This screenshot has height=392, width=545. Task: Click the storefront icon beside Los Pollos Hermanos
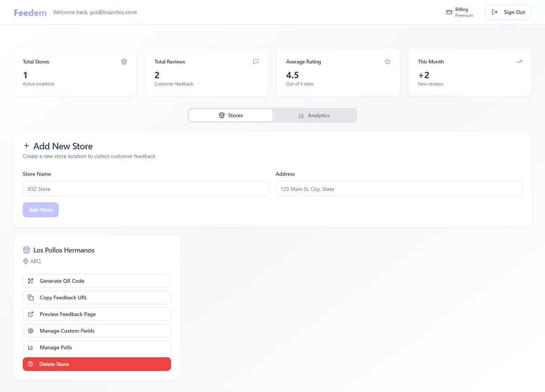click(x=26, y=250)
